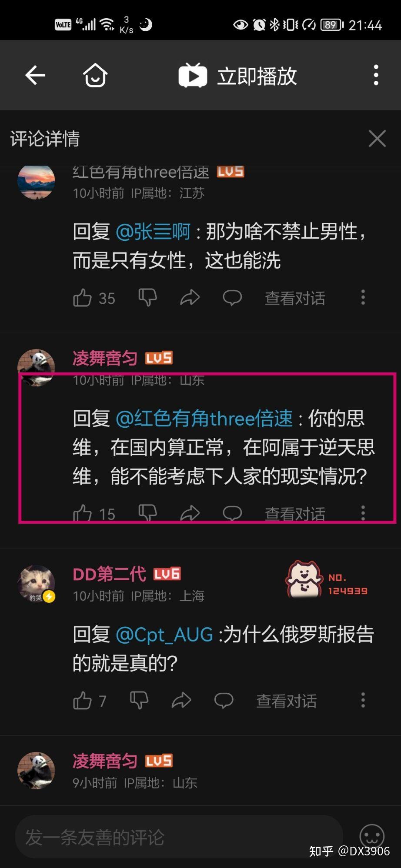Tap the back arrow icon
Viewport: 401px width, 868px height.
tap(35, 76)
